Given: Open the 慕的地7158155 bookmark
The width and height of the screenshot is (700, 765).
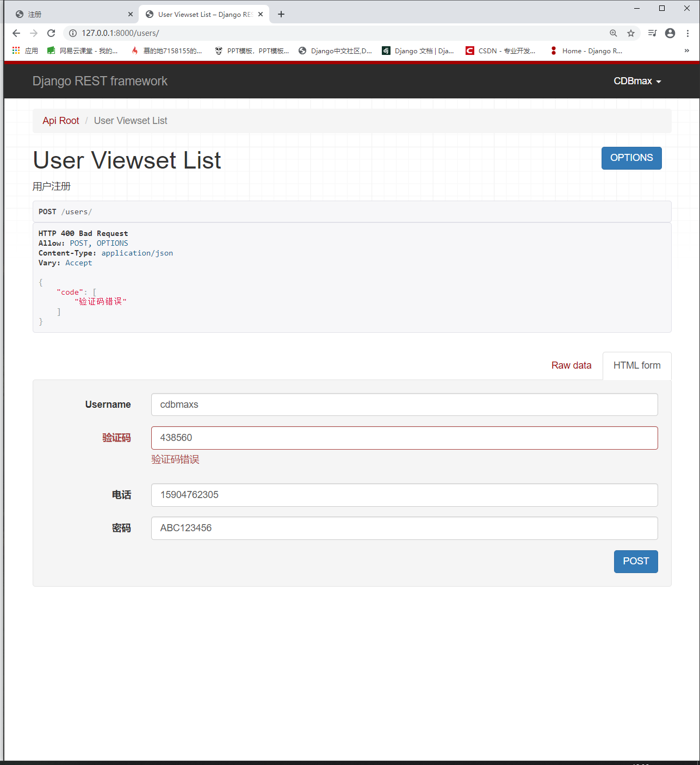Looking at the screenshot, I should [x=166, y=51].
